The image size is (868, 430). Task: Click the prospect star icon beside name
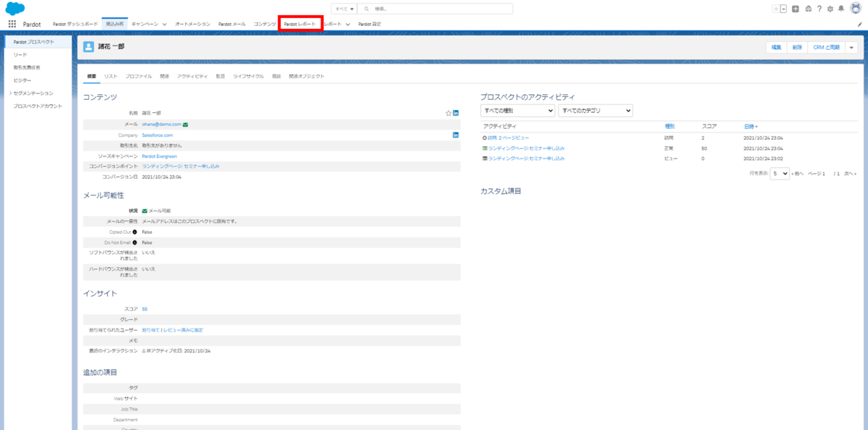[x=448, y=113]
